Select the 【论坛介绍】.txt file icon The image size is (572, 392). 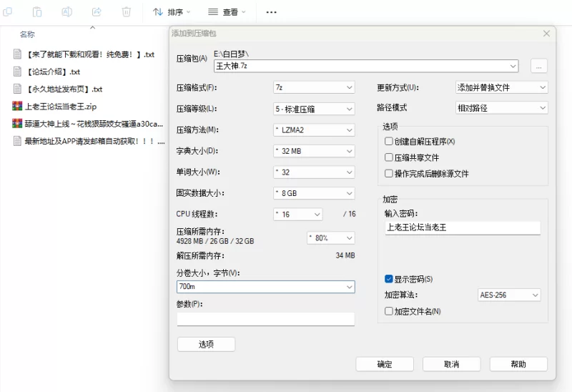click(18, 72)
